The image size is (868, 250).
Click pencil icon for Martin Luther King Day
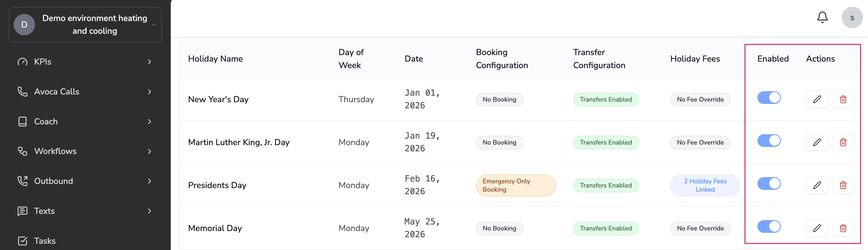click(x=817, y=142)
